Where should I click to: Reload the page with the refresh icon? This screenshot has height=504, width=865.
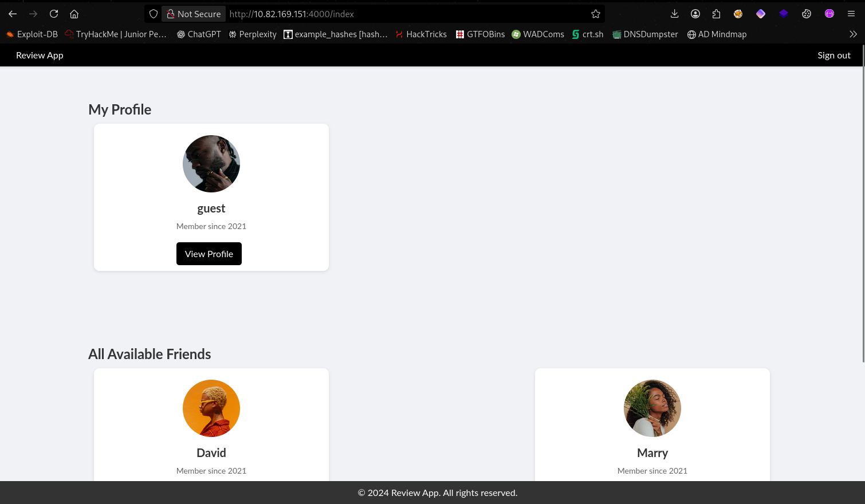[54, 14]
